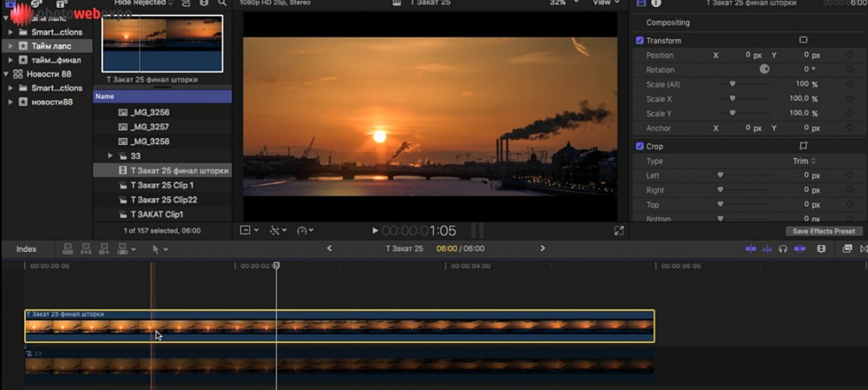Open the retiming speedometer menu
Image resolution: width=868 pixels, height=390 pixels.
[304, 231]
